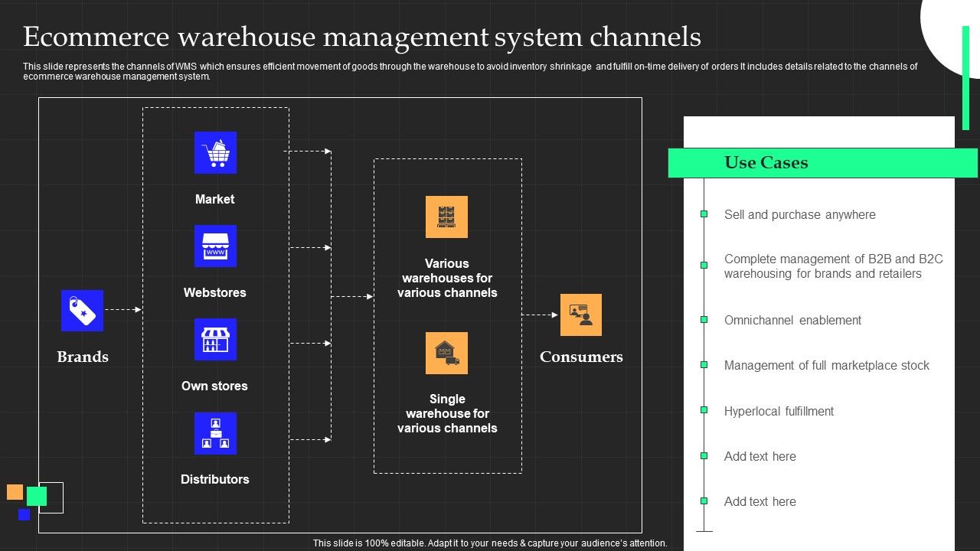
Task: Click the 'Use Cases' green header
Action: tap(823, 163)
